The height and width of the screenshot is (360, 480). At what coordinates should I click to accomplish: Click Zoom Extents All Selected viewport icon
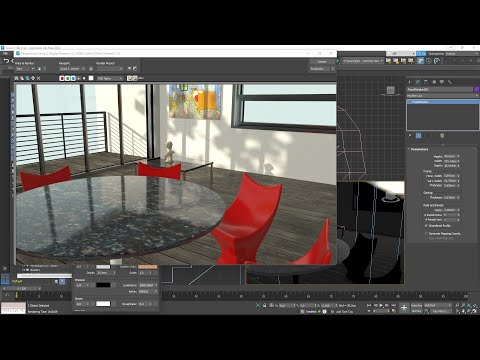pos(475,305)
